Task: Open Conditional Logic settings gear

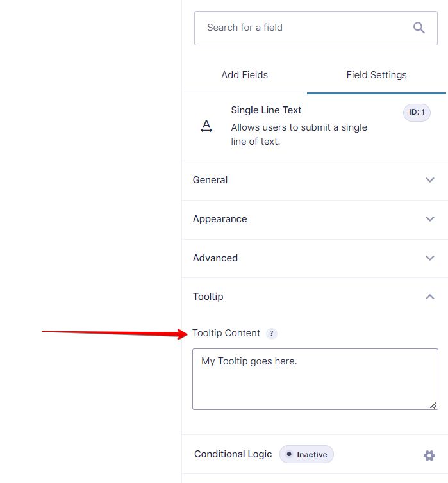Action: point(429,455)
